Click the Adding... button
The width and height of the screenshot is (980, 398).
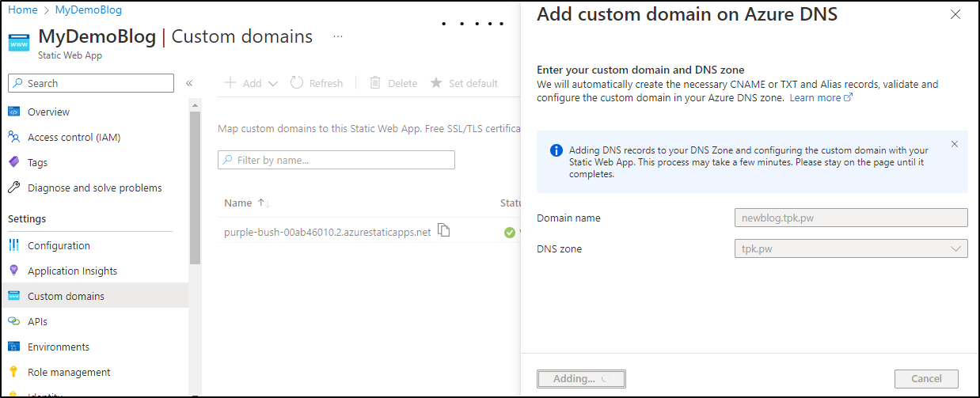point(581,379)
